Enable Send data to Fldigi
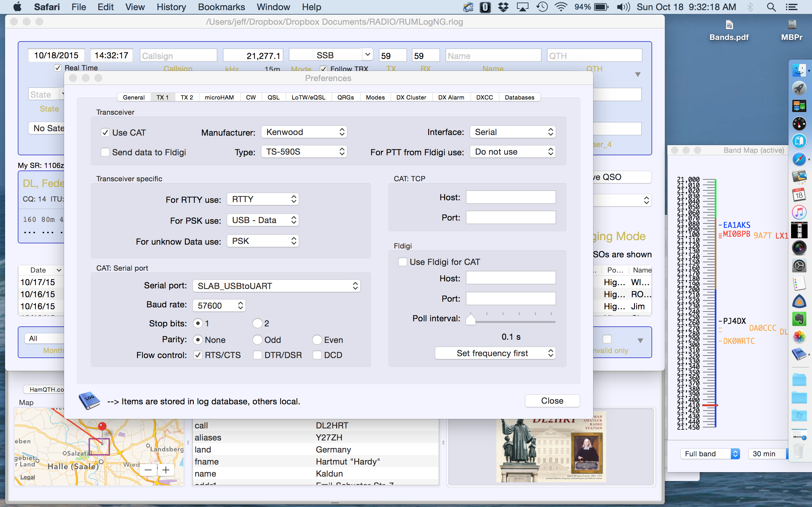The height and width of the screenshot is (507, 812). point(105,152)
